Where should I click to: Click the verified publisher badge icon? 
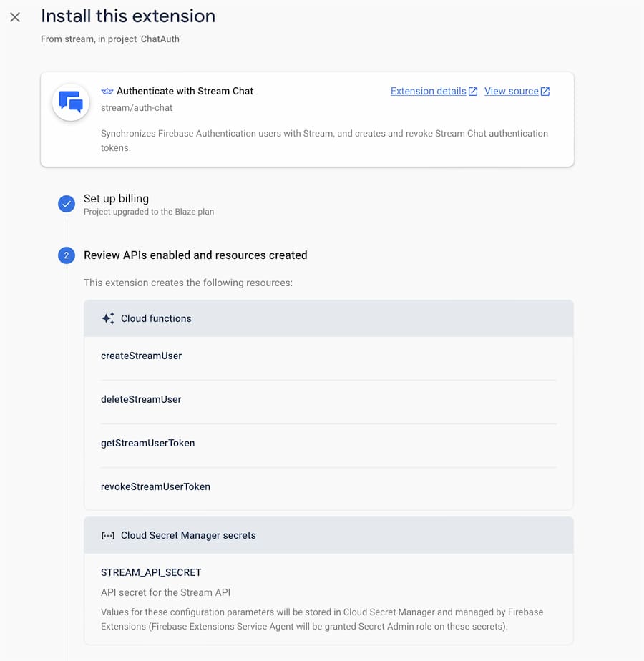coord(107,91)
